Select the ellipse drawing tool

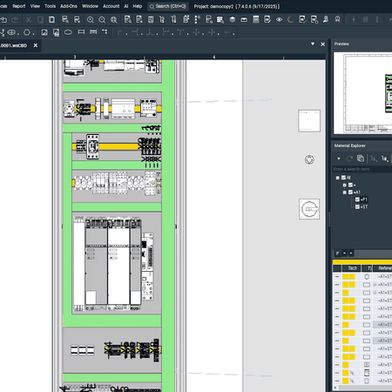point(68,32)
